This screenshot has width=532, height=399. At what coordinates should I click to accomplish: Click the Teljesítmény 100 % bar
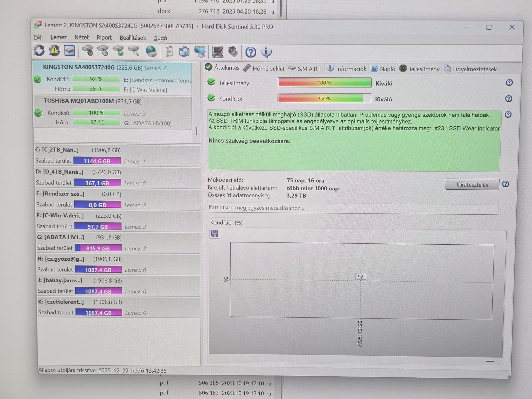click(x=325, y=83)
